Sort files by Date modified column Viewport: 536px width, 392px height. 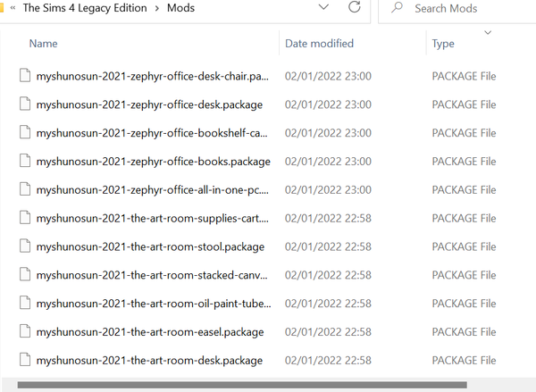[x=319, y=44]
